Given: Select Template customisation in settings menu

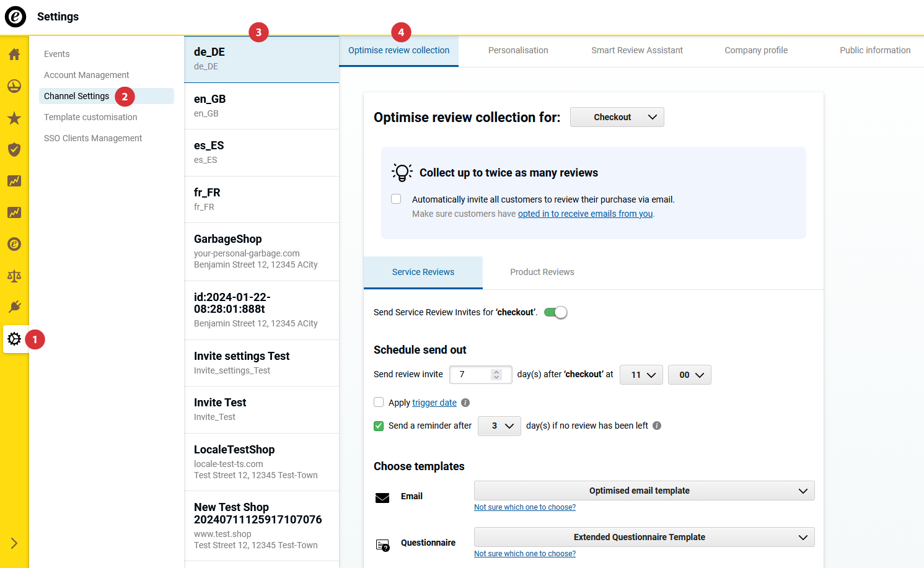Looking at the screenshot, I should point(90,117).
